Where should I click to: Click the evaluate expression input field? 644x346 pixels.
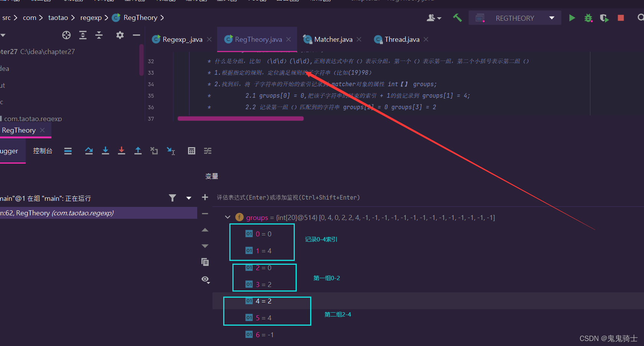point(428,198)
